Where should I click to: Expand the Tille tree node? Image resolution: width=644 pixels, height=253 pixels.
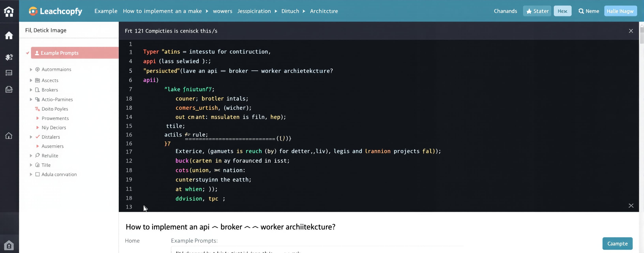click(31, 165)
